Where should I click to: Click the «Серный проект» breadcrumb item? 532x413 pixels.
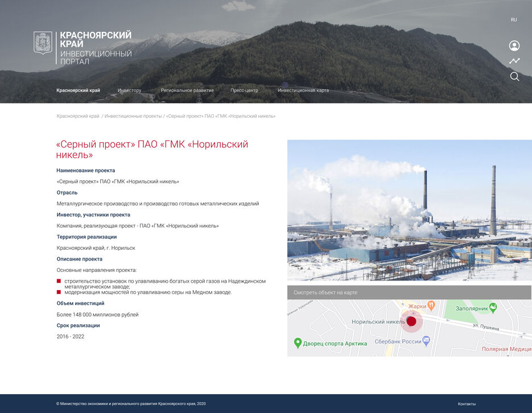[221, 116]
